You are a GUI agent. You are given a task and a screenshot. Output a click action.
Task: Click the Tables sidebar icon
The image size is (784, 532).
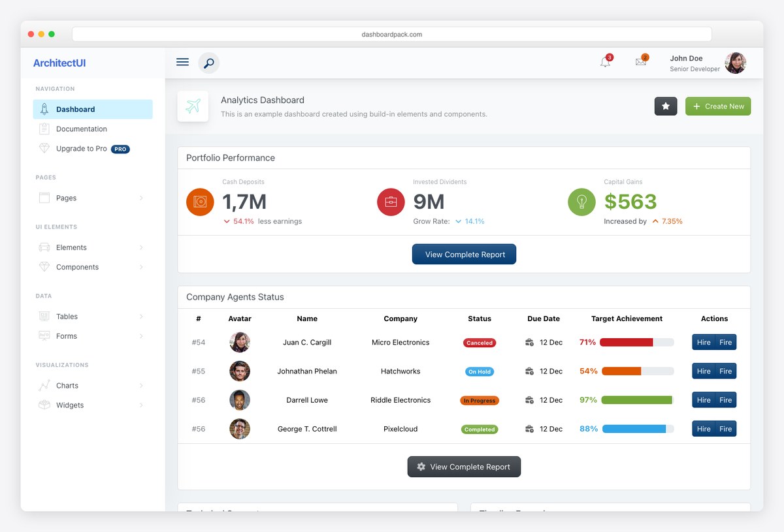[x=44, y=317]
